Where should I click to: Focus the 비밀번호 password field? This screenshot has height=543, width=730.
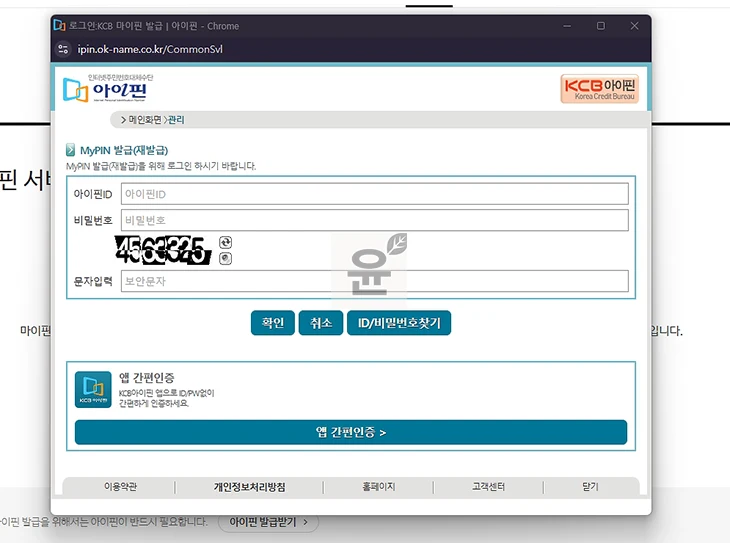tap(374, 220)
